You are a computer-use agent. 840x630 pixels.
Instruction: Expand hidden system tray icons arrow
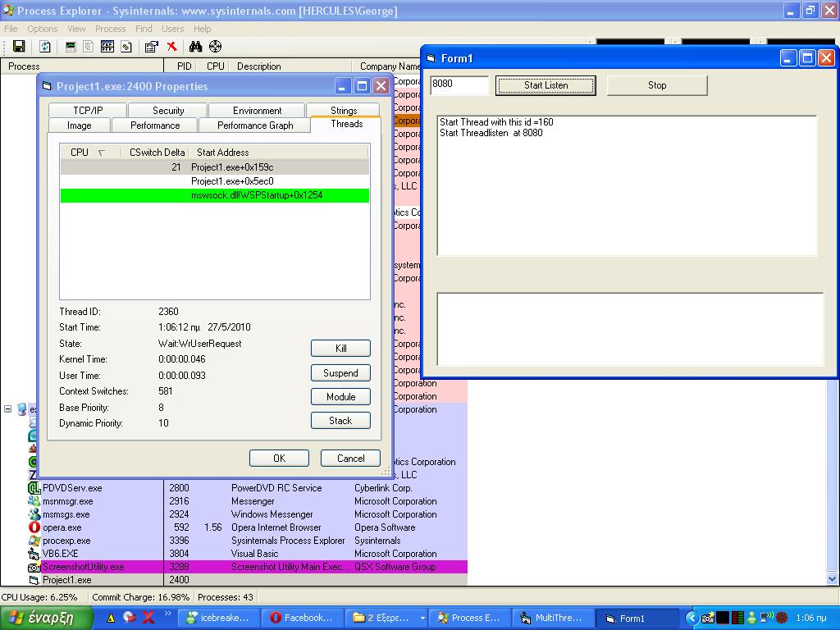tap(692, 619)
